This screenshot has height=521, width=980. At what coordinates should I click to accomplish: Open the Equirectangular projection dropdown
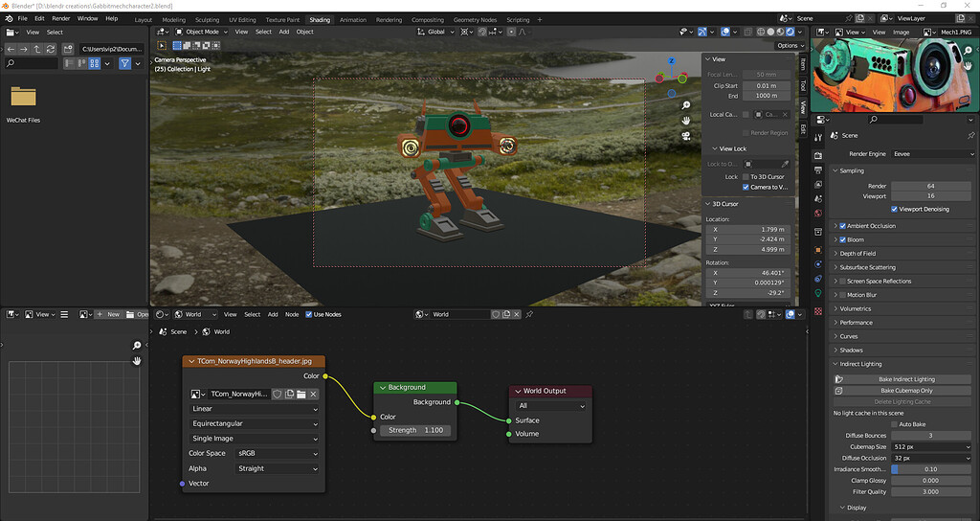254,423
